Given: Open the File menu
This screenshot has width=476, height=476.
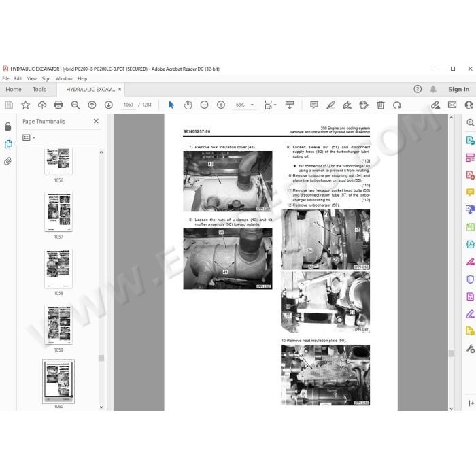Looking at the screenshot, I should pos(5,79).
